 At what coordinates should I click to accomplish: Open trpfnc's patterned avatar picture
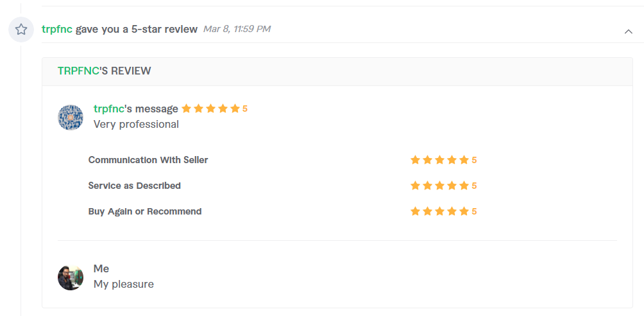70,118
